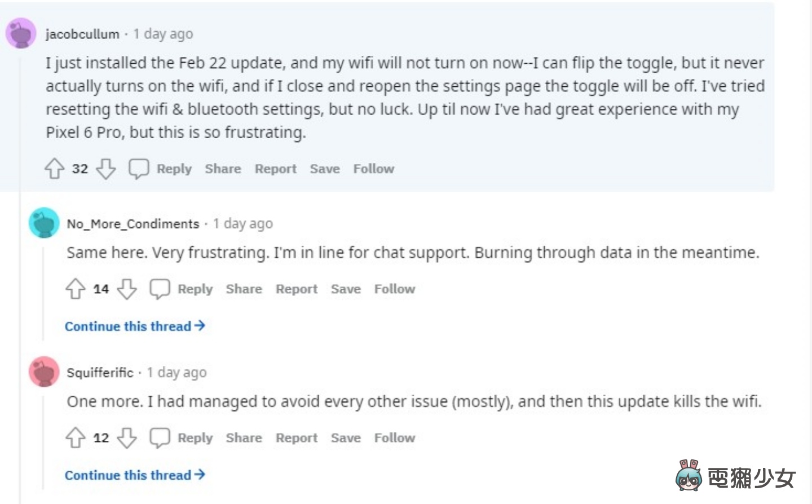Viewport: 812px width, 504px height.
Task: Share jacobcullum's comment
Action: point(223,168)
